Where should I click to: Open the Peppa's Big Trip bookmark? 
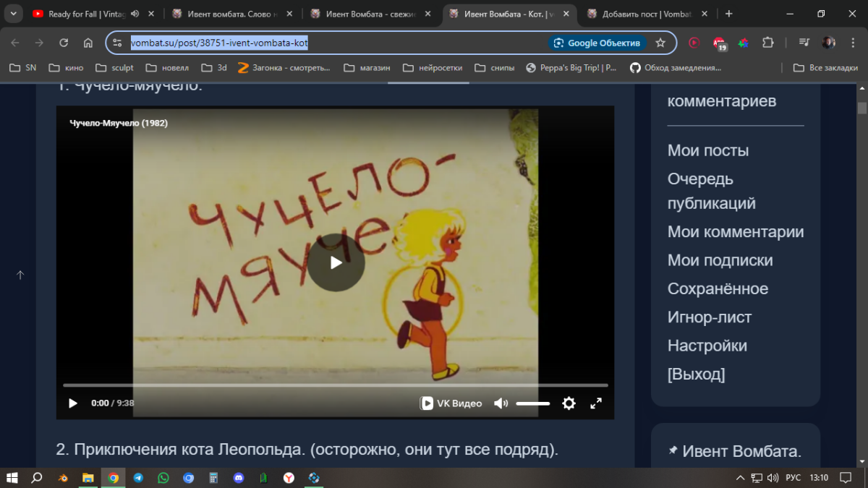571,68
